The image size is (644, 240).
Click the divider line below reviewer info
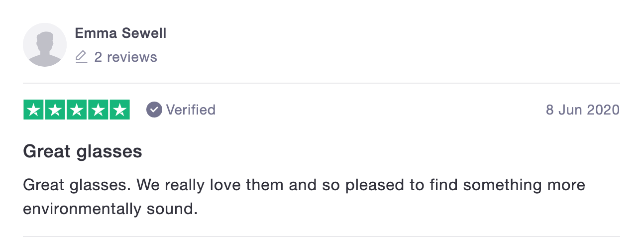322,83
